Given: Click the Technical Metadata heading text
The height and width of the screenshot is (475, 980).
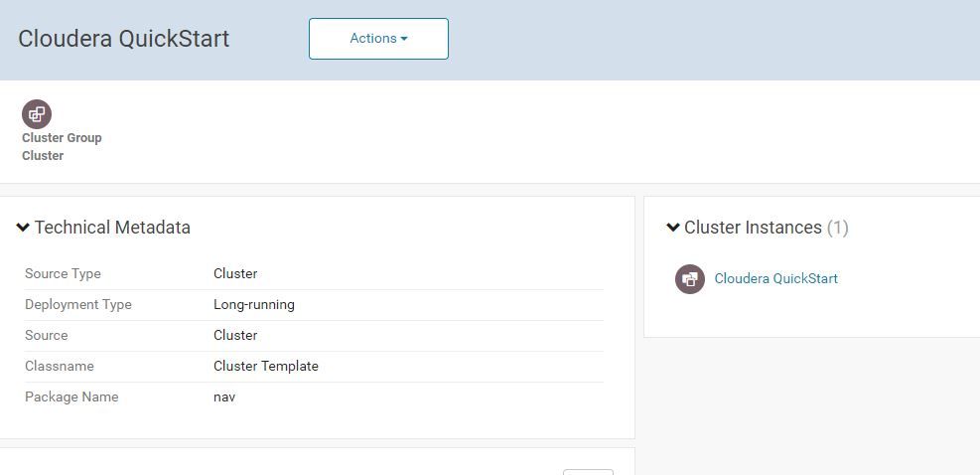Looking at the screenshot, I should [112, 228].
